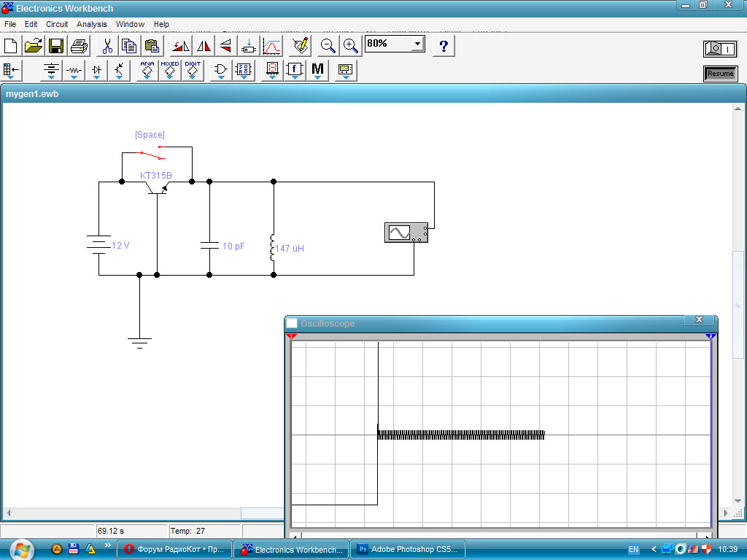This screenshot has height=560, width=747.
Task: Open the Analysis menu
Action: pos(92,24)
